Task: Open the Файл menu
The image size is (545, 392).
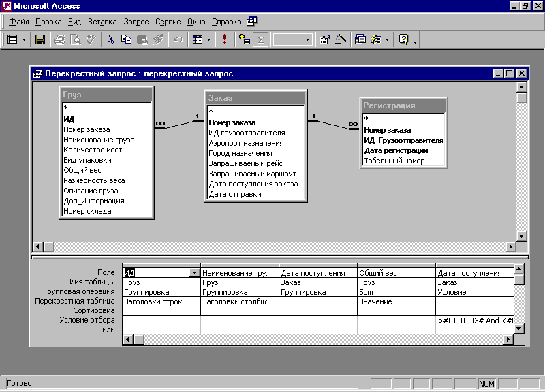Action: pyautogui.click(x=19, y=22)
